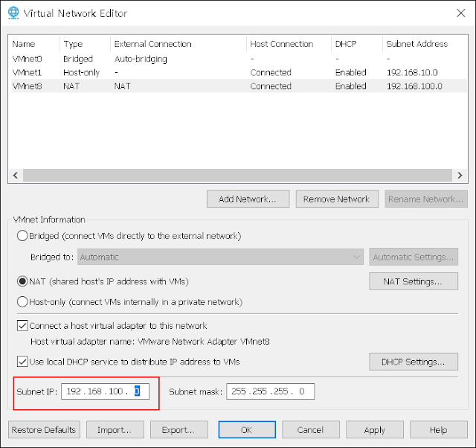The image size is (476, 448).
Task: Select the VMnet0 row
Action: (239, 59)
